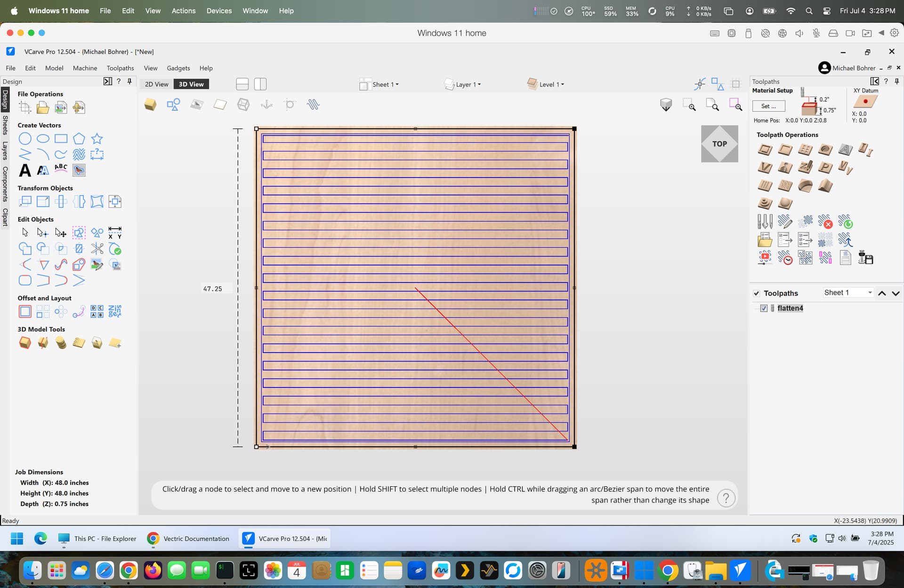Click the TOP view cube
The height and width of the screenshot is (588, 904).
click(x=719, y=144)
